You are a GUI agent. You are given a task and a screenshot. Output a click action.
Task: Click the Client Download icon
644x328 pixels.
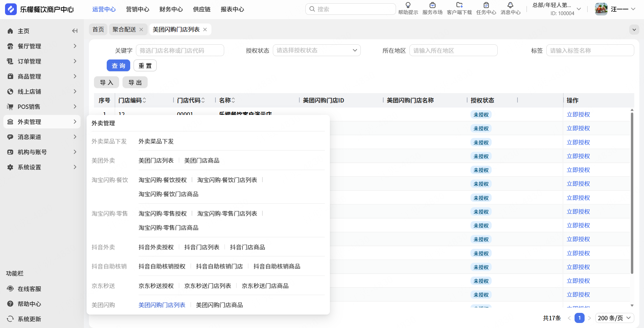(459, 5)
